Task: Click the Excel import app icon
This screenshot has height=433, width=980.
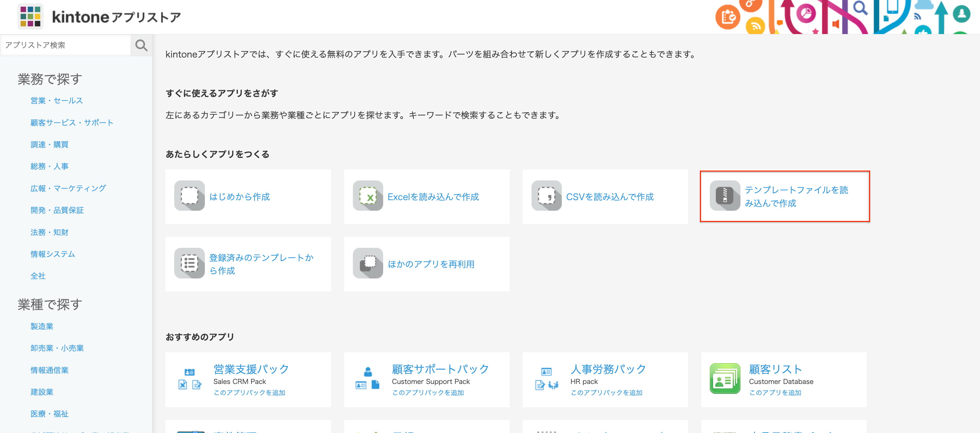Action: point(367,197)
